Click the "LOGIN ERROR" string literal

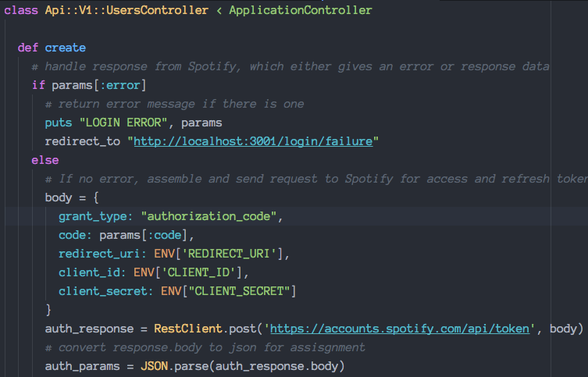pyautogui.click(x=123, y=123)
